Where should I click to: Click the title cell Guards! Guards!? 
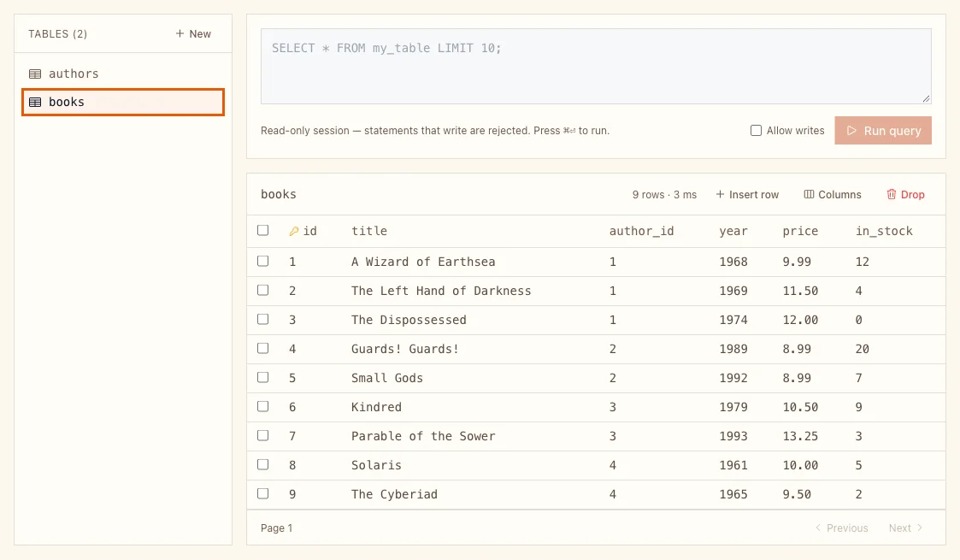(404, 349)
